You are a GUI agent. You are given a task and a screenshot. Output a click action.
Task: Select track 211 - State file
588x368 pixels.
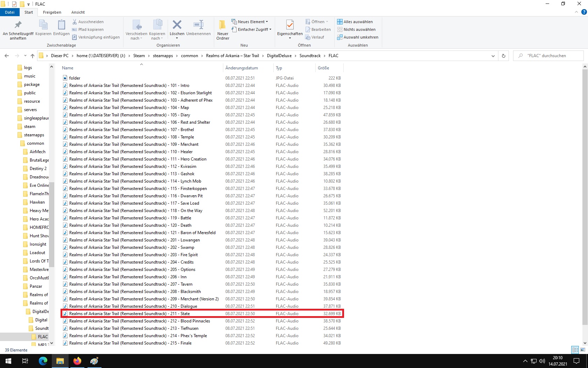click(x=202, y=314)
